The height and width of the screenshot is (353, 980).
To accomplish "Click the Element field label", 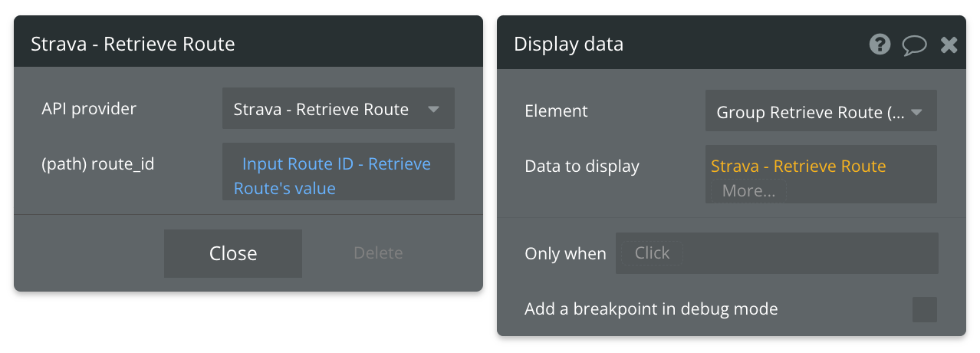I will pos(556,111).
